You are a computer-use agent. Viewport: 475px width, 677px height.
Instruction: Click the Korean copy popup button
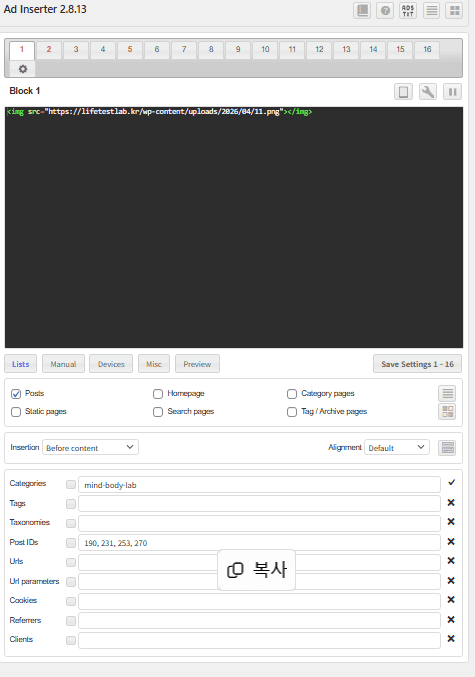point(256,570)
